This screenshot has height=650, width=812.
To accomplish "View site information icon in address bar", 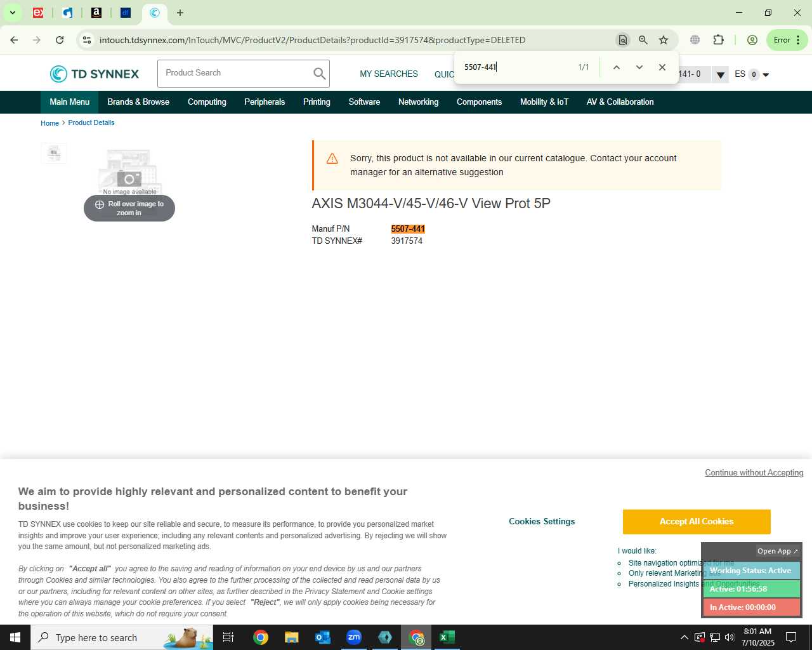I will point(87,40).
